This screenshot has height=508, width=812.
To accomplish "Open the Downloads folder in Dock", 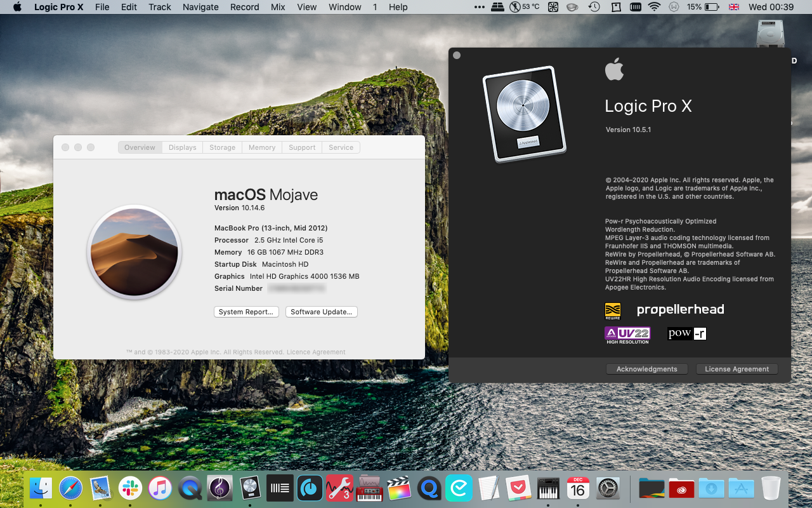I will (x=711, y=488).
